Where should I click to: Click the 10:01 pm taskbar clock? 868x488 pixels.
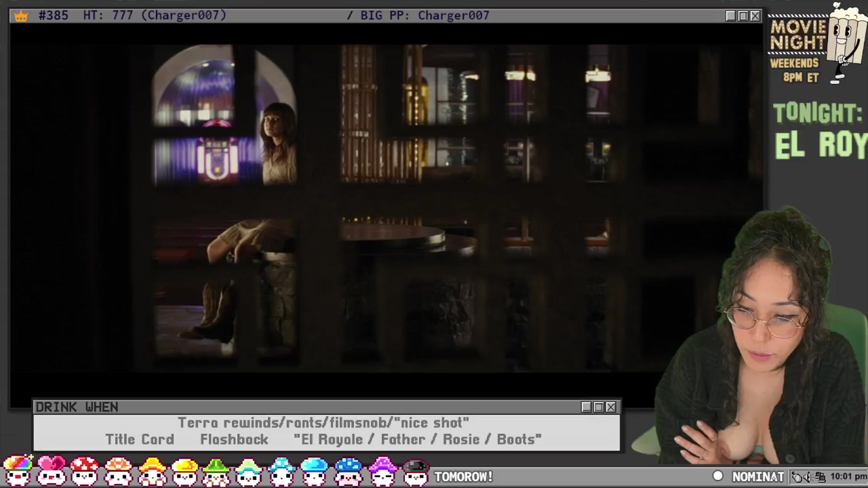(848, 477)
